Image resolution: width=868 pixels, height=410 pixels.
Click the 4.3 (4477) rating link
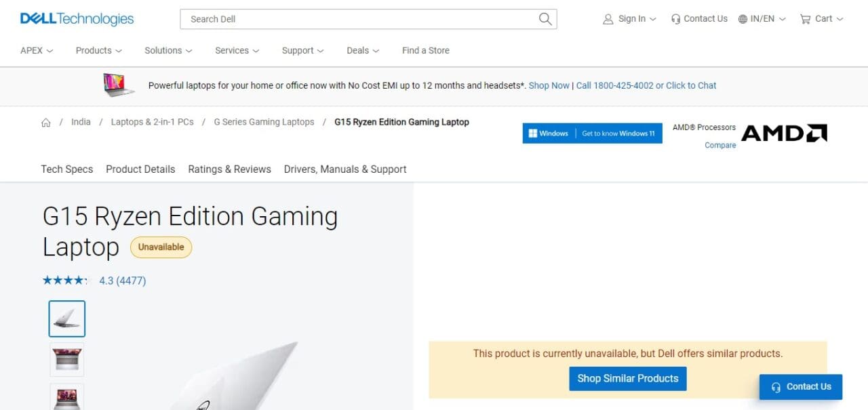click(x=123, y=281)
